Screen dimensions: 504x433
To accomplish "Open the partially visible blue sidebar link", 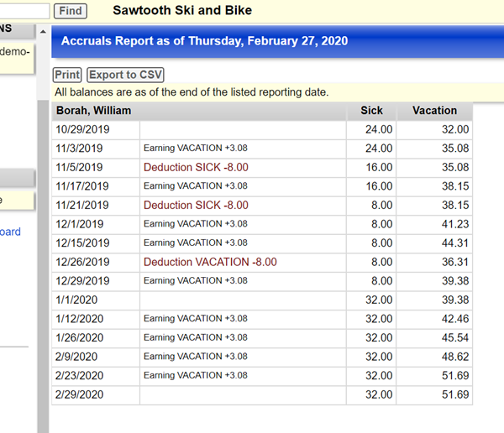I will click(x=11, y=232).
